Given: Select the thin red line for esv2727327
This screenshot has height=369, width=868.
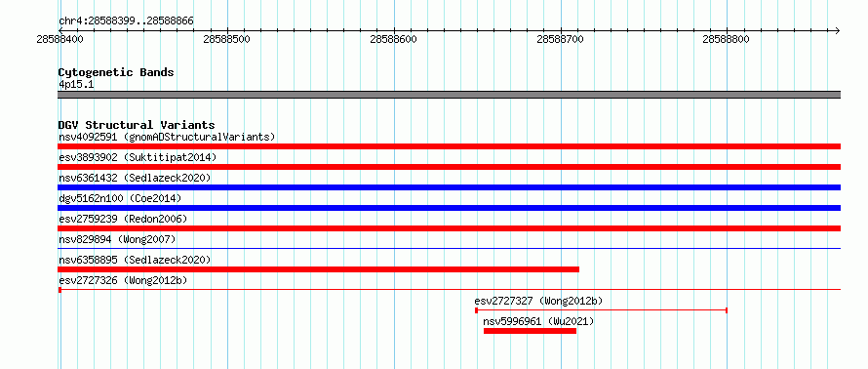Looking at the screenshot, I should (x=601, y=310).
